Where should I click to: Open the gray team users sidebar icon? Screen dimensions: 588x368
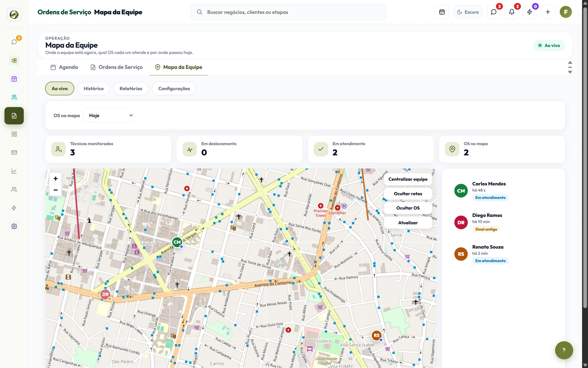(x=14, y=189)
